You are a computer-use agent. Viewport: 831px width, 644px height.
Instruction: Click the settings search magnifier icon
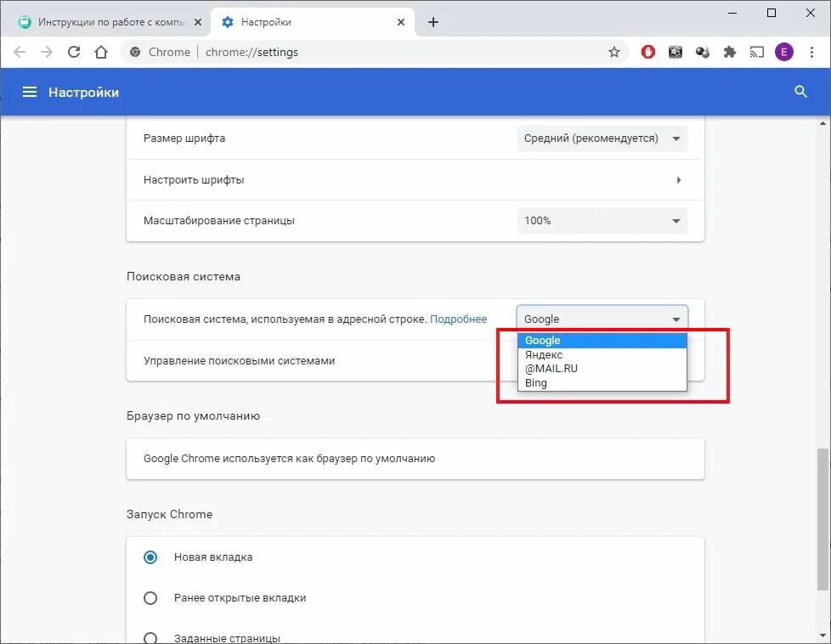tap(800, 92)
